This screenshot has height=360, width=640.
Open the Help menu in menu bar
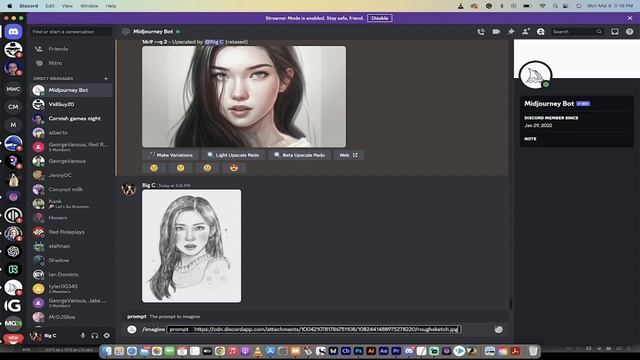pyautogui.click(x=111, y=6)
